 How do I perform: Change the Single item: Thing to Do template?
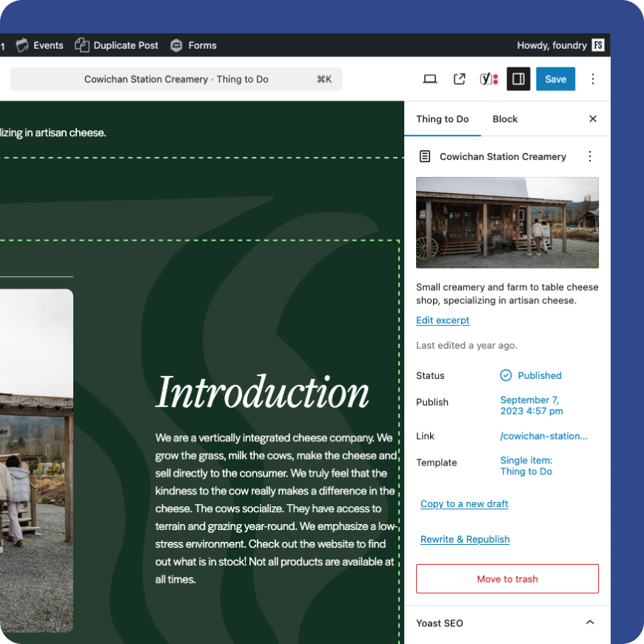(x=526, y=466)
